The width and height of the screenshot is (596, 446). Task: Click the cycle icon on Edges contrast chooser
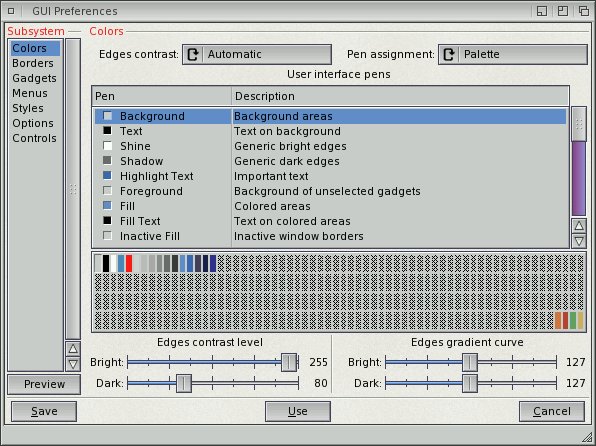click(193, 54)
